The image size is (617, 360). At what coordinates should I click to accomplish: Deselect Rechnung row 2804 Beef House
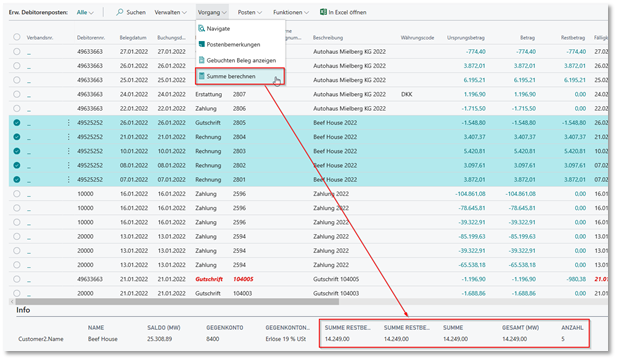coord(17,137)
